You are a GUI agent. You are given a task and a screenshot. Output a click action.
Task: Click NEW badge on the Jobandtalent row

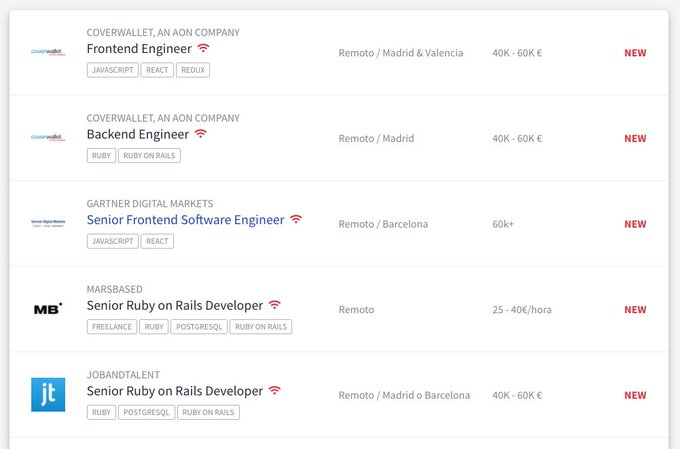[x=635, y=395]
